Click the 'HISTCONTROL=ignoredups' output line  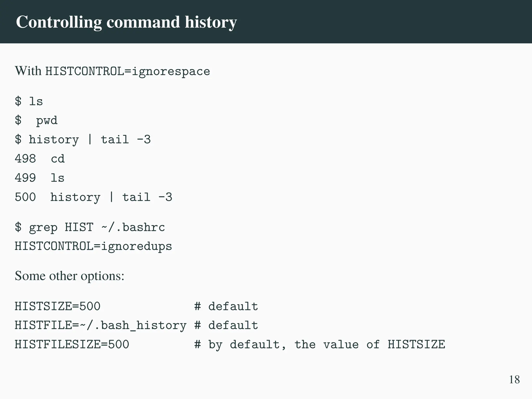(93, 246)
